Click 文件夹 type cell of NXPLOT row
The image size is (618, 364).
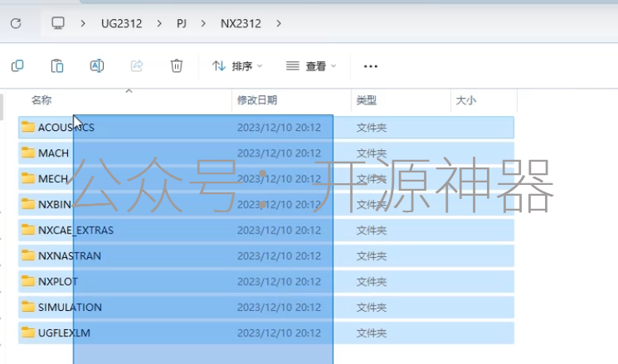pos(372,282)
